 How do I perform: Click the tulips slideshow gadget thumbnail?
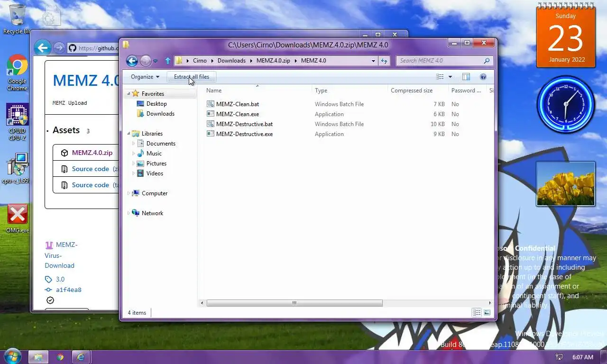point(565,184)
